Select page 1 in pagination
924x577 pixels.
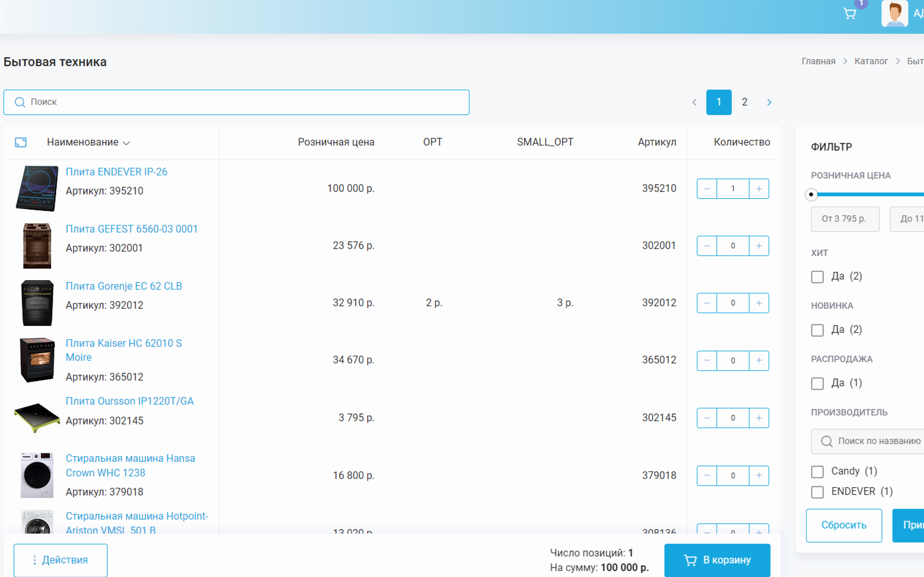pos(719,102)
